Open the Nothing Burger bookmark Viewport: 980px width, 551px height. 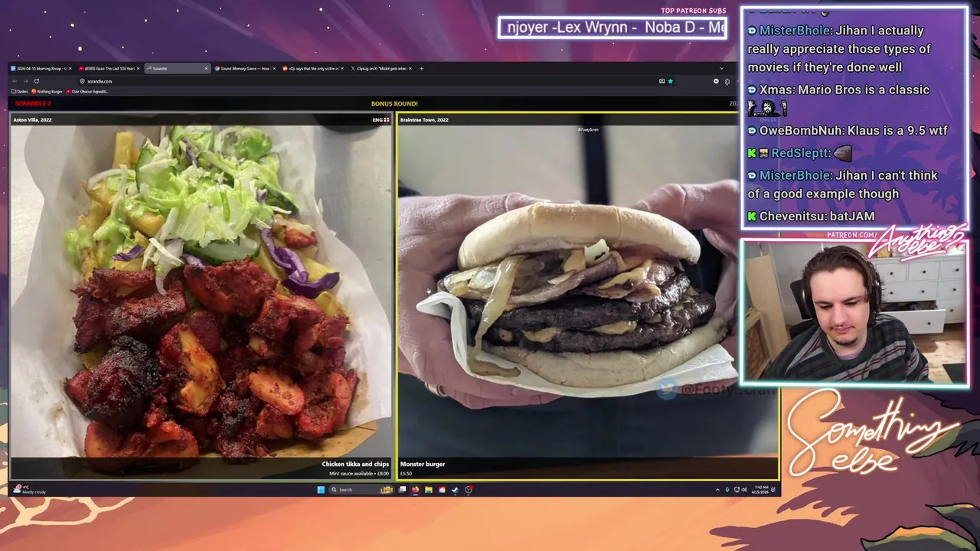(47, 91)
